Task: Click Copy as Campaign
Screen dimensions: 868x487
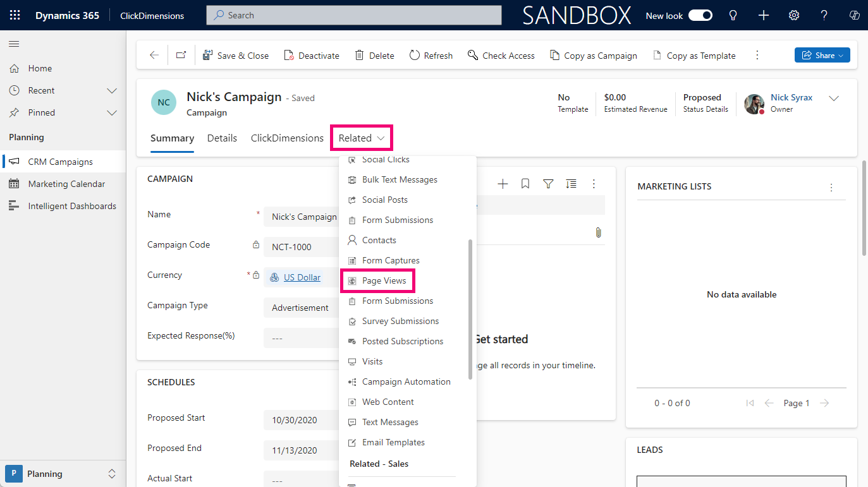Action: [594, 56]
